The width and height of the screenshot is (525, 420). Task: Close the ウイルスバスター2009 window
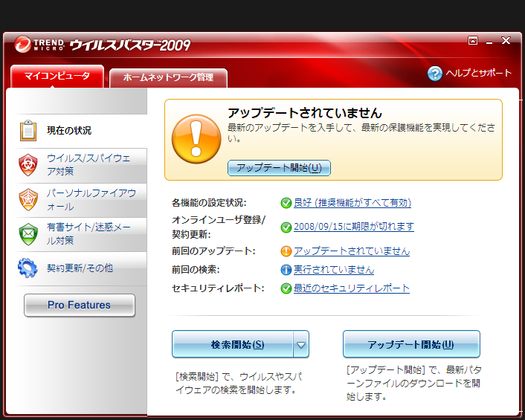[506, 40]
